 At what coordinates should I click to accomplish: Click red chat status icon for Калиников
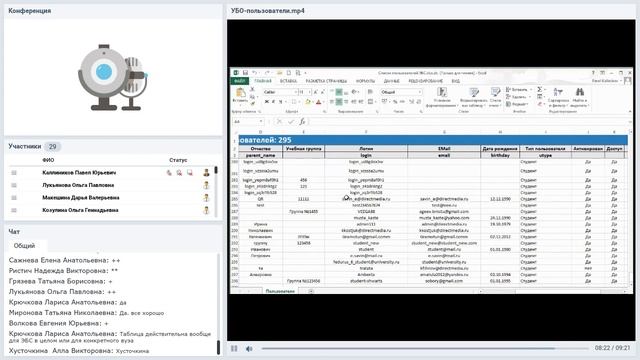pos(190,173)
